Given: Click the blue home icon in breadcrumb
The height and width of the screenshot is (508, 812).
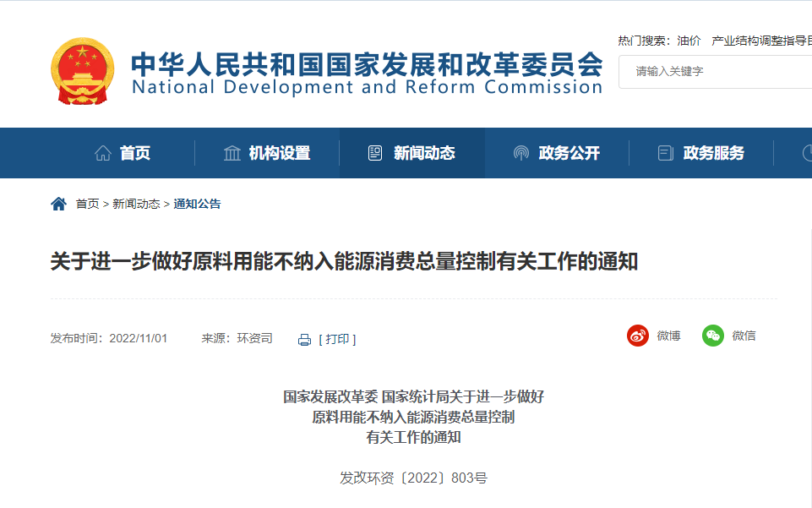Looking at the screenshot, I should coord(58,204).
